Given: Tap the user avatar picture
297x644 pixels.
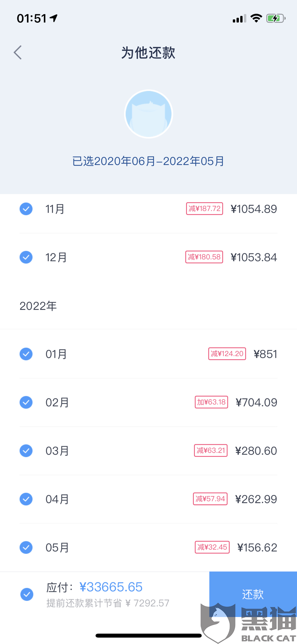Looking at the screenshot, I should pos(148,114).
